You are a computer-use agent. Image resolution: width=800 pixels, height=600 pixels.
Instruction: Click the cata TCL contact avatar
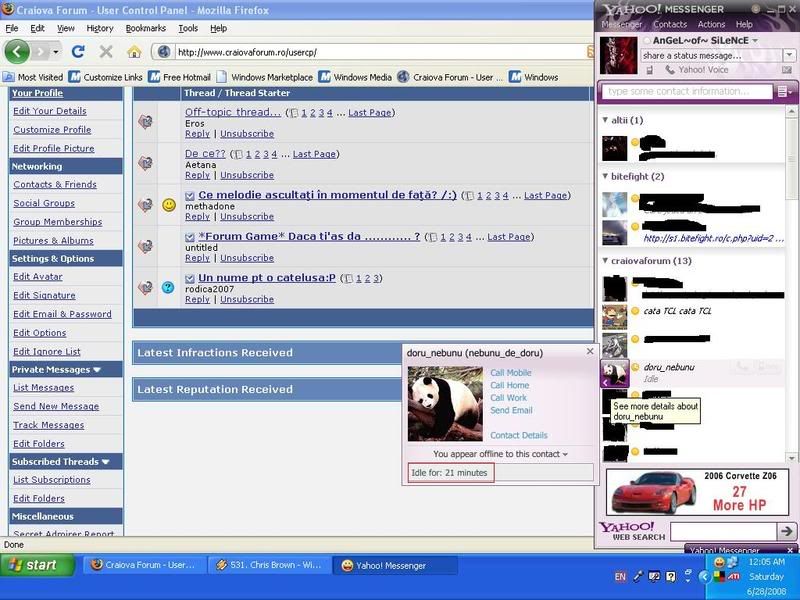(614, 317)
